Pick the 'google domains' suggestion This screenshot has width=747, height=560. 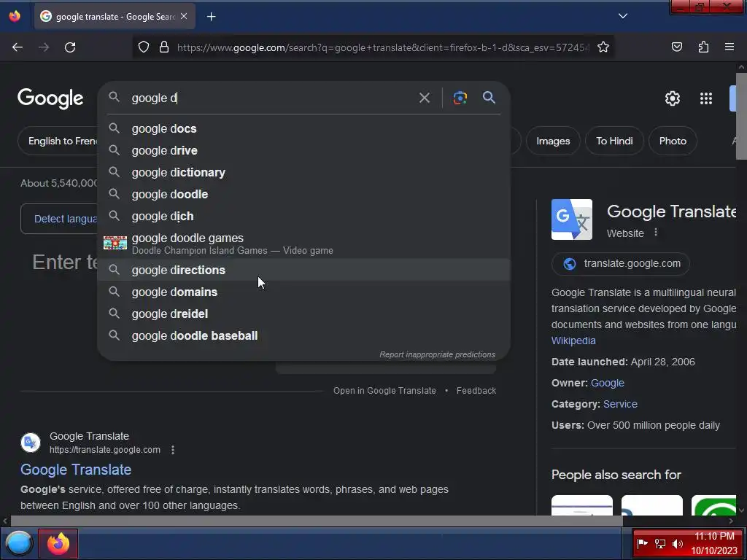(303, 292)
